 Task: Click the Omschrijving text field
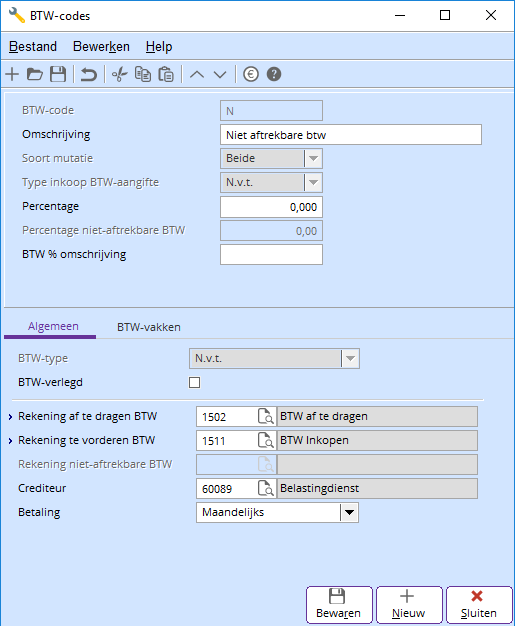(351, 135)
